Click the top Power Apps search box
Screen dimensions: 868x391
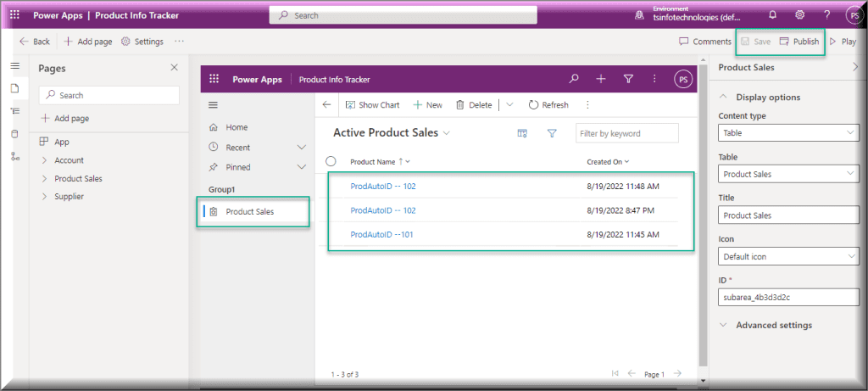tap(403, 15)
